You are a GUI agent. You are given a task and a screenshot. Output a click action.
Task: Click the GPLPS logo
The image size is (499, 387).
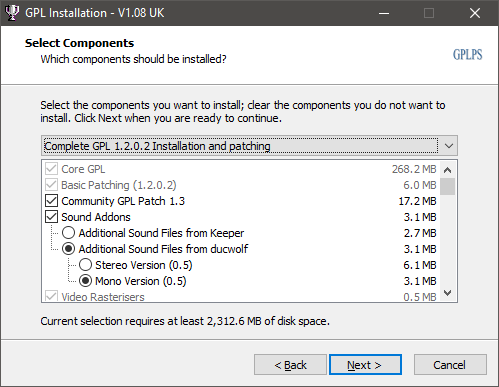467,55
